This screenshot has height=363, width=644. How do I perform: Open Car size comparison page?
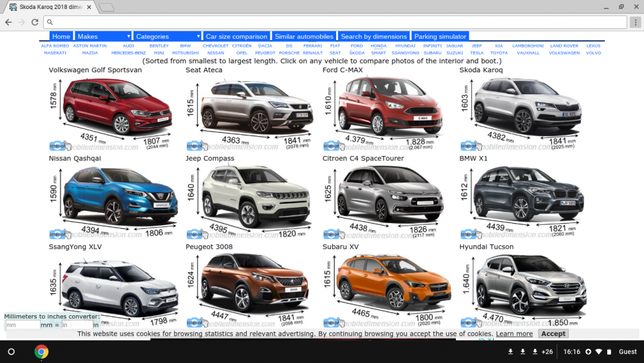tap(236, 36)
